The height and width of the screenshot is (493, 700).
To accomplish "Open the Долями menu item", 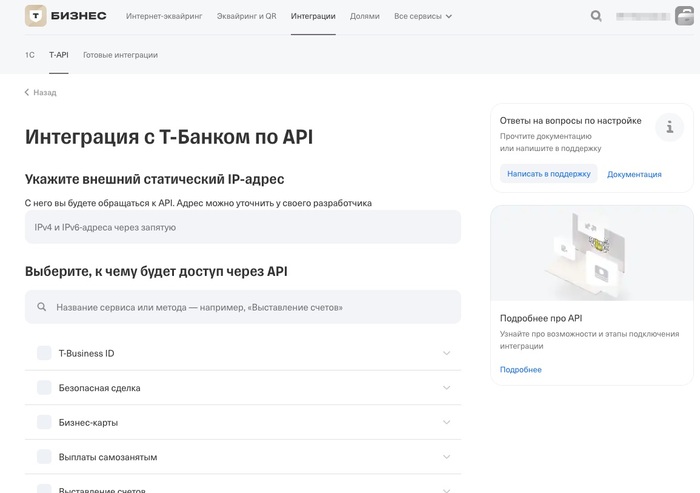I will [365, 16].
